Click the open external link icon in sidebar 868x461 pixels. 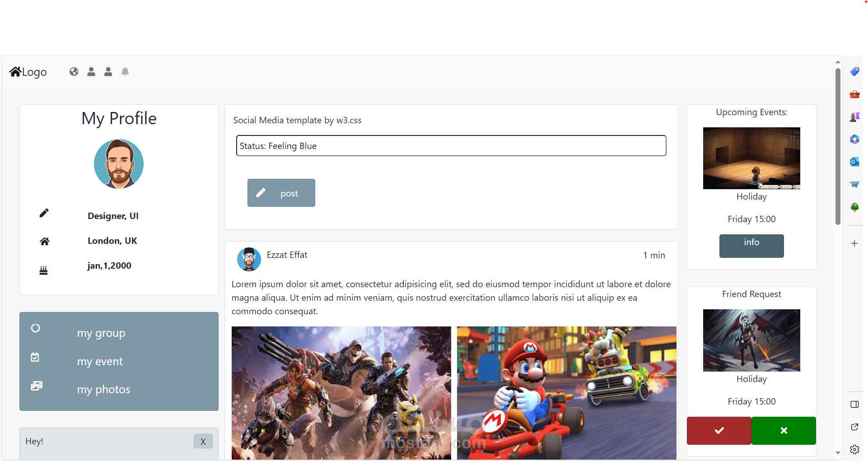click(x=854, y=427)
